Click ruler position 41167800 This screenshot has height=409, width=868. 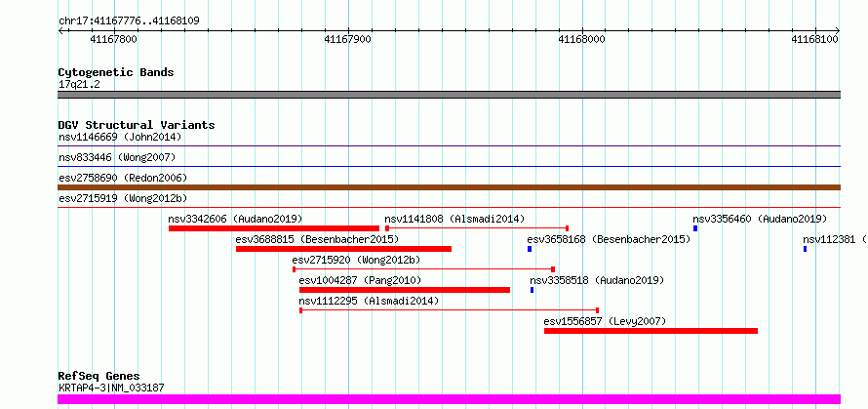[x=114, y=39]
